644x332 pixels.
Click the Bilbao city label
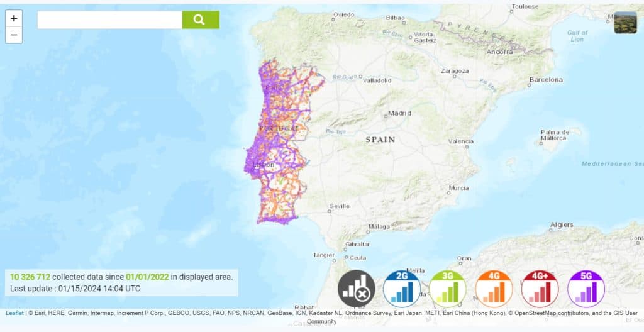[x=396, y=18]
